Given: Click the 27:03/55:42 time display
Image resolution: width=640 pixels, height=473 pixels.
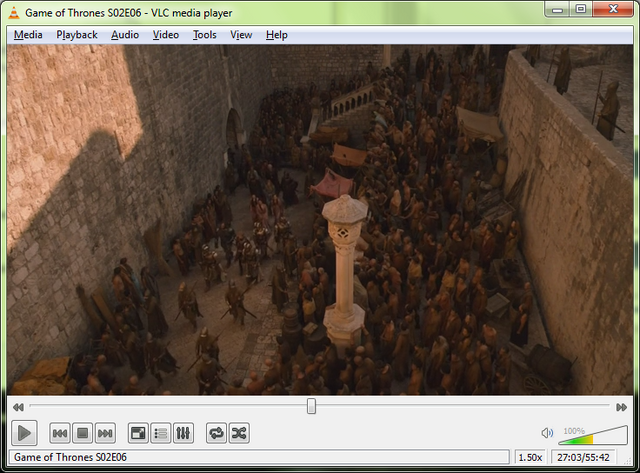Looking at the screenshot, I should tap(583, 457).
